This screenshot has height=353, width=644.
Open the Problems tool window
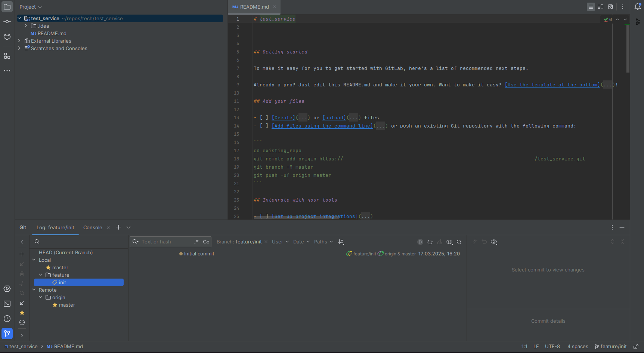(7, 319)
